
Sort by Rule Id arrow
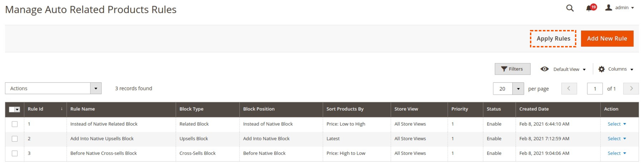[62, 109]
